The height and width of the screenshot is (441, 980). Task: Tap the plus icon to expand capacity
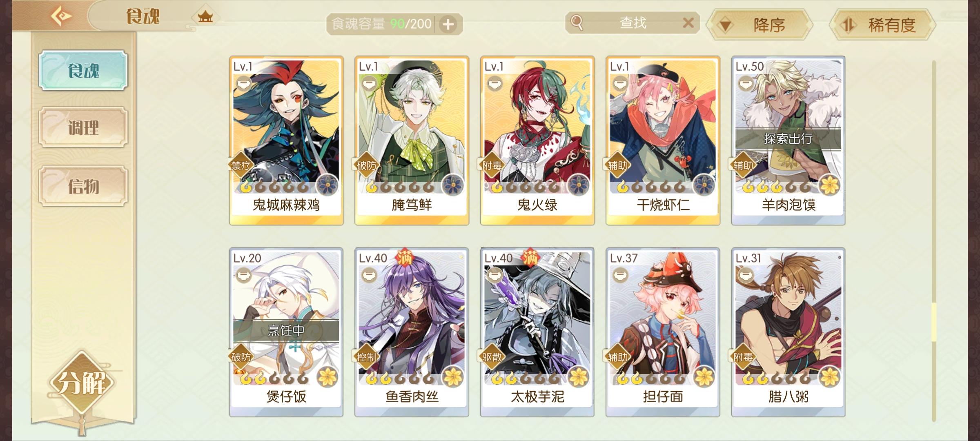tap(448, 24)
